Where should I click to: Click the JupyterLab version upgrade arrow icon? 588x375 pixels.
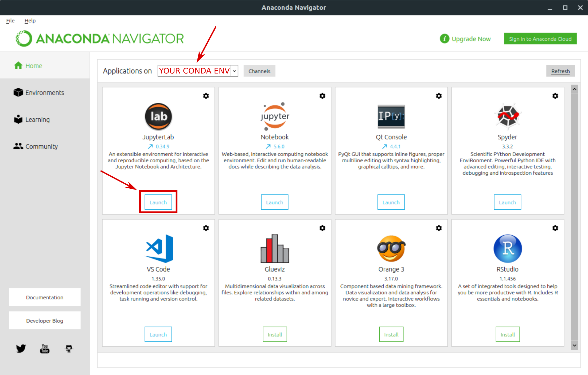tap(150, 147)
